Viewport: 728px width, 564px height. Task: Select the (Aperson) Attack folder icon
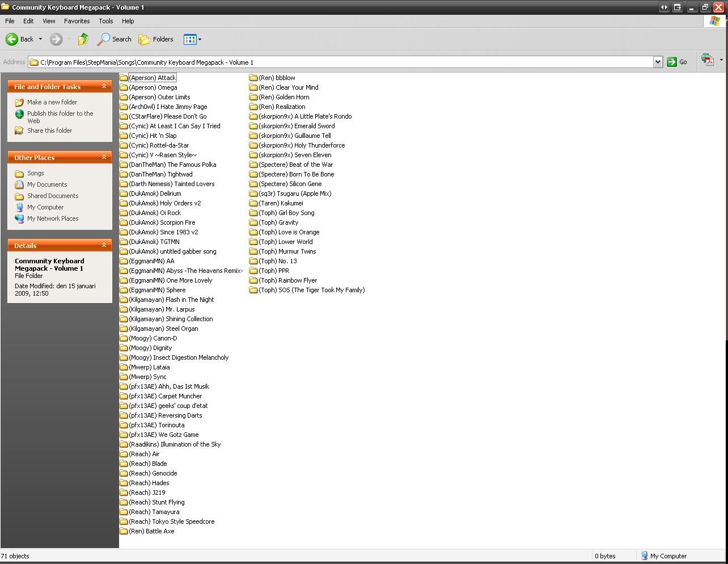pyautogui.click(x=124, y=78)
